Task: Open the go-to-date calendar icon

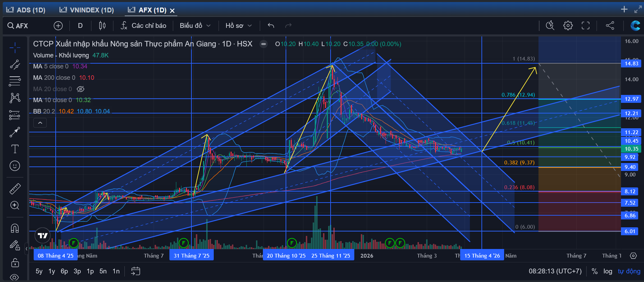Action: [x=135, y=271]
